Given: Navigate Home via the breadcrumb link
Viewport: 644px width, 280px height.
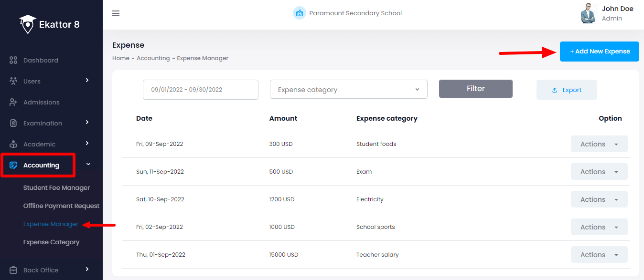Looking at the screenshot, I should (120, 58).
